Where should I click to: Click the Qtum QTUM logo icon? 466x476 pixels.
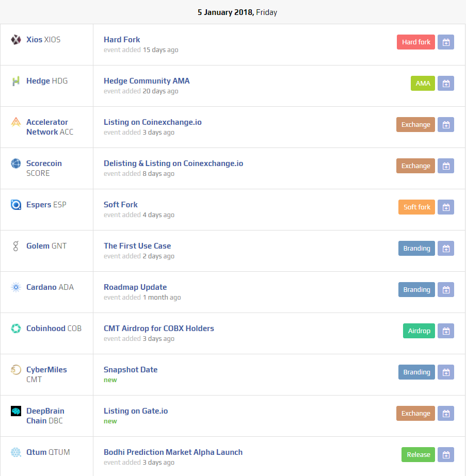(16, 452)
